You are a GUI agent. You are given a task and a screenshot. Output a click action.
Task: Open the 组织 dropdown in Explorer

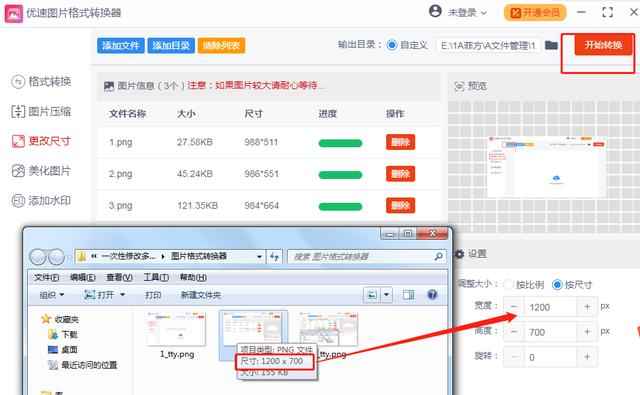(x=52, y=295)
